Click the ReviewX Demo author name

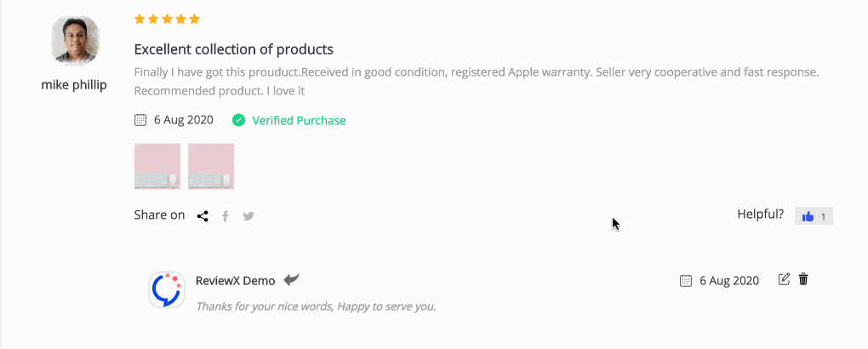point(235,280)
